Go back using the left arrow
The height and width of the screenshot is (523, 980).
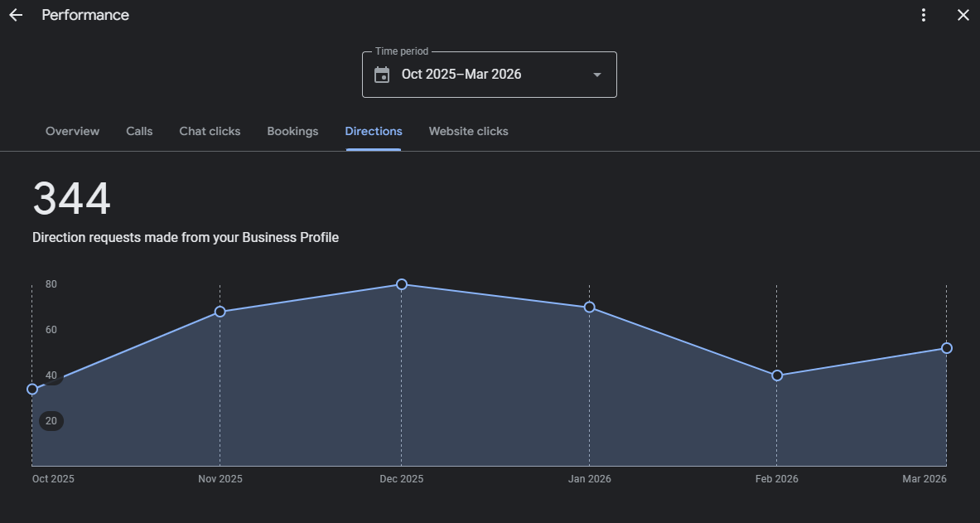click(16, 16)
